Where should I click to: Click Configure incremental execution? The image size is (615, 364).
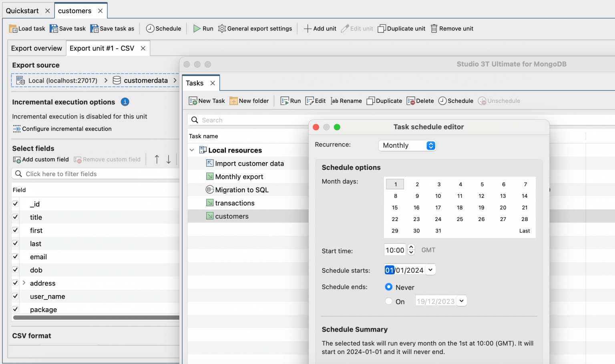(66, 129)
